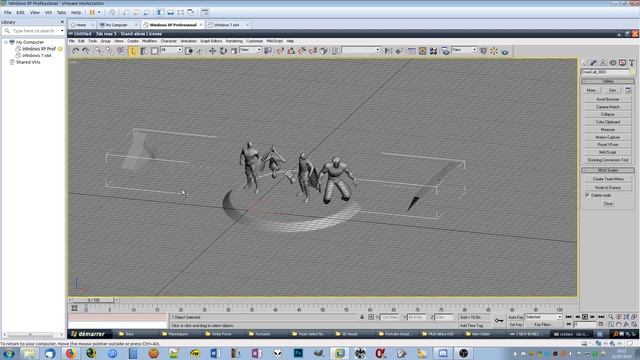Toggle Key Mode beside frame number field
Image resolution: width=640 pixels, height=360 pixels.
568,324
